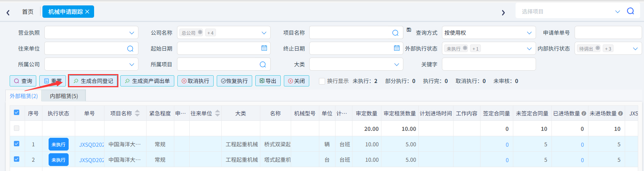Sort by 往来单位 column arrows
The image size is (644, 171).
coord(217,113)
